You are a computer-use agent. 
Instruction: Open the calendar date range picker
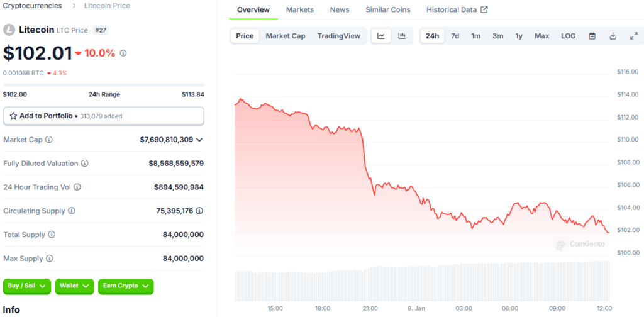pos(592,36)
